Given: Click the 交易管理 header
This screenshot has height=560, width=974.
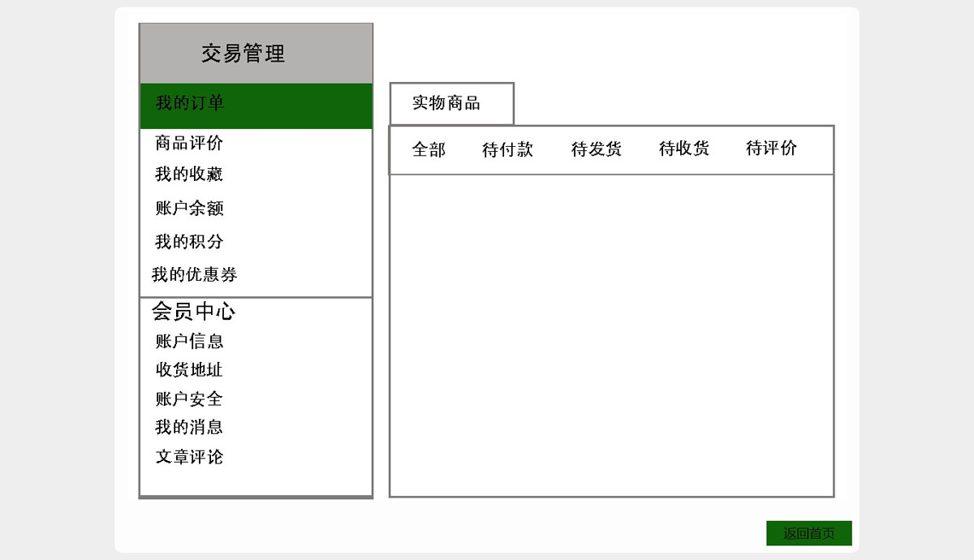Looking at the screenshot, I should pos(256,54).
